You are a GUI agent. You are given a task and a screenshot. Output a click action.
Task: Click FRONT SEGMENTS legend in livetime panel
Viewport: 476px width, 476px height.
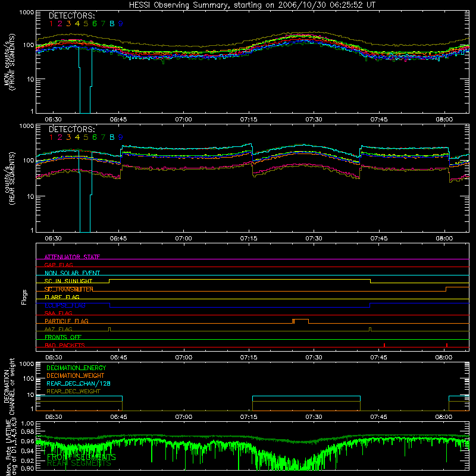point(82,457)
